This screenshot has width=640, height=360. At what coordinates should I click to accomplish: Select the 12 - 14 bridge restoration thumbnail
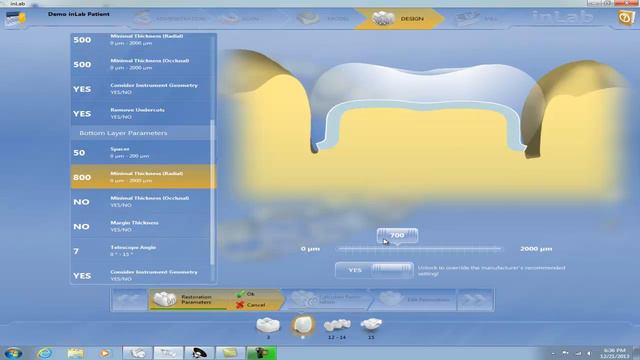[x=337, y=328]
